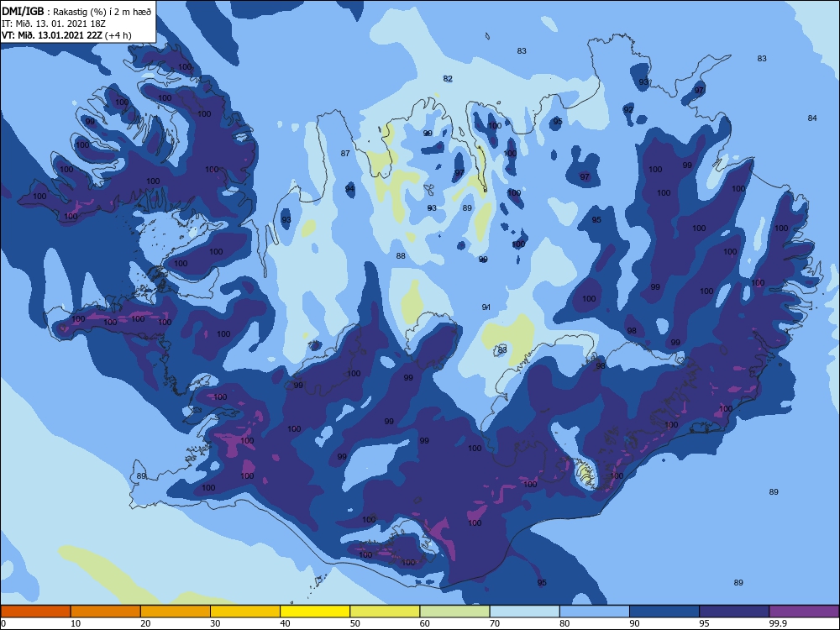Image resolution: width=840 pixels, height=630 pixels.
Task: Click the bright yellow 40–50 legend swatch
Action: (315, 612)
